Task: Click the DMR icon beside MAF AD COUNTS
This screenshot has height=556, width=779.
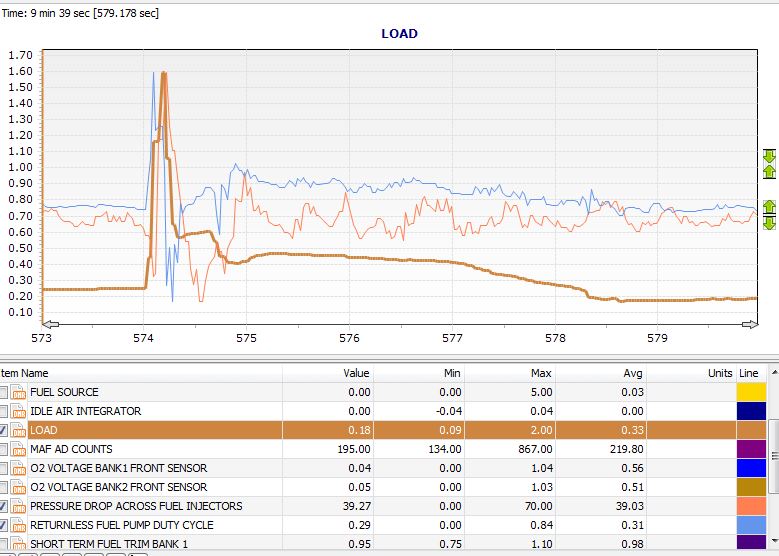Action: 18,450
